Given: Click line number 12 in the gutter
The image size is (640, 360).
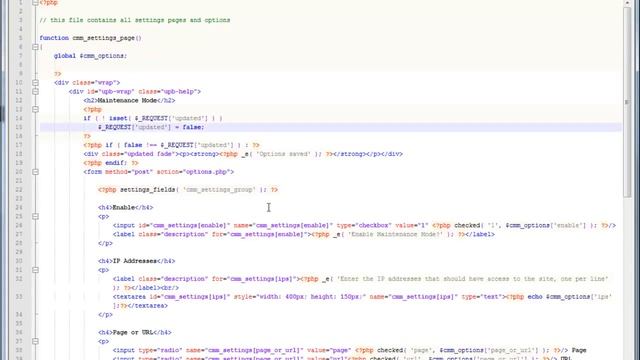Looking at the screenshot, I should [x=19, y=100].
